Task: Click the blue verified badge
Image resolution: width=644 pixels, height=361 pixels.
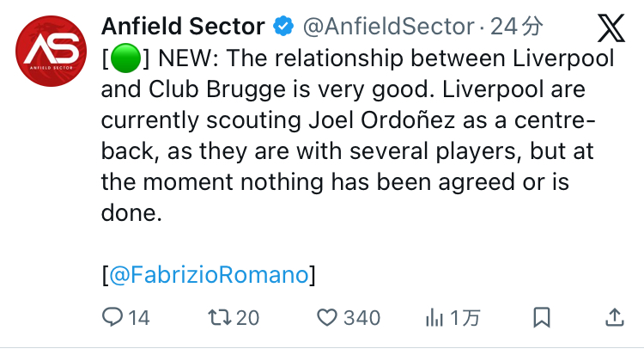Action: [x=283, y=27]
